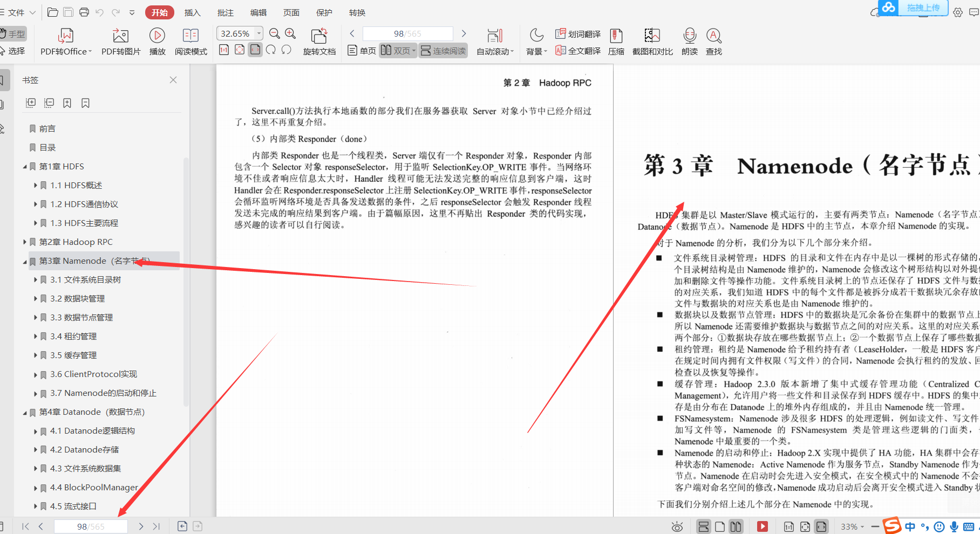Switch to the 编辑 tab
980x534 pixels.
(x=258, y=12)
